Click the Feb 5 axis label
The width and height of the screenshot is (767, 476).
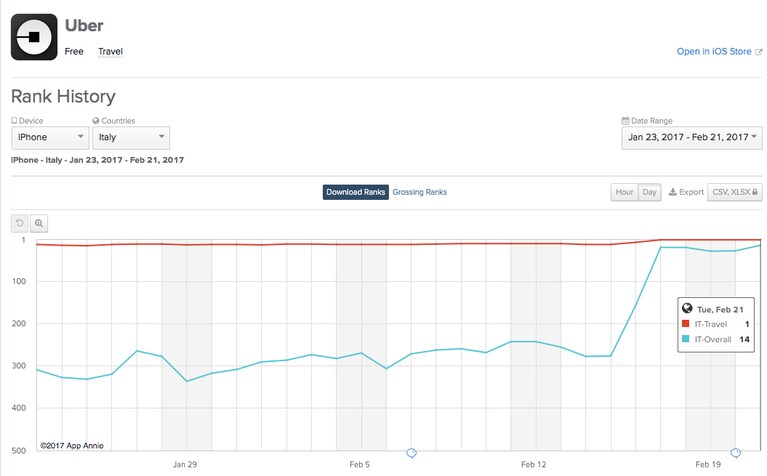pyautogui.click(x=360, y=464)
